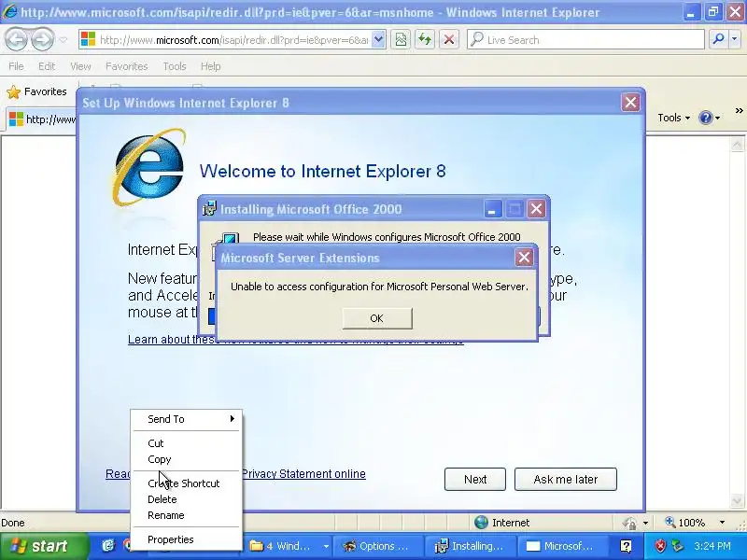The width and height of the screenshot is (747, 560).
Task: Close the Microsoft Server Extensions dialog
Action: 524,258
